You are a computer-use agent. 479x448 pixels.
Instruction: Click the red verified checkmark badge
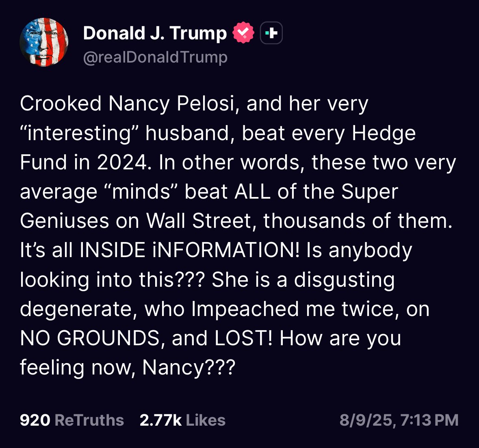pyautogui.click(x=243, y=33)
